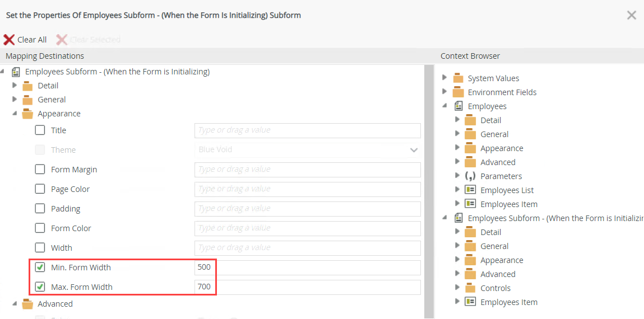Click the Employees form icon in Context Browser
Screen dimensions: 644x319
(x=458, y=106)
